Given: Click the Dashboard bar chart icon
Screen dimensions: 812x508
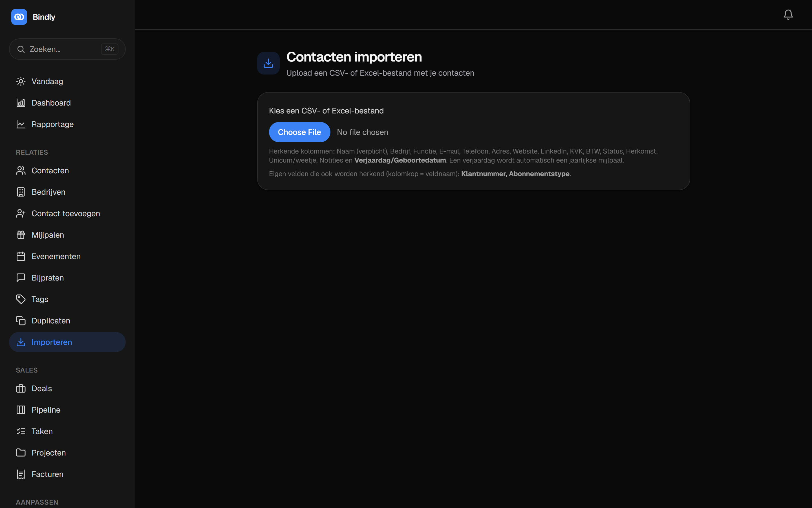Looking at the screenshot, I should coord(21,103).
